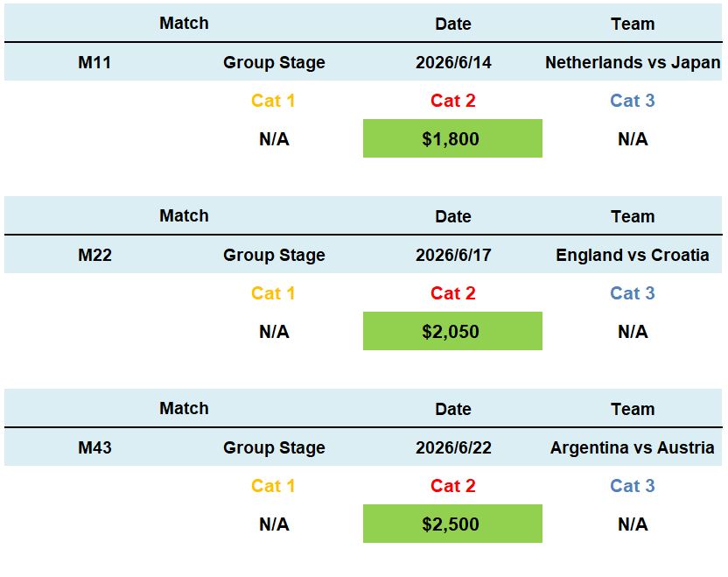This screenshot has width=728, height=577.
Task: Click the Cat 3 N/A cell for M11
Action: (x=633, y=139)
